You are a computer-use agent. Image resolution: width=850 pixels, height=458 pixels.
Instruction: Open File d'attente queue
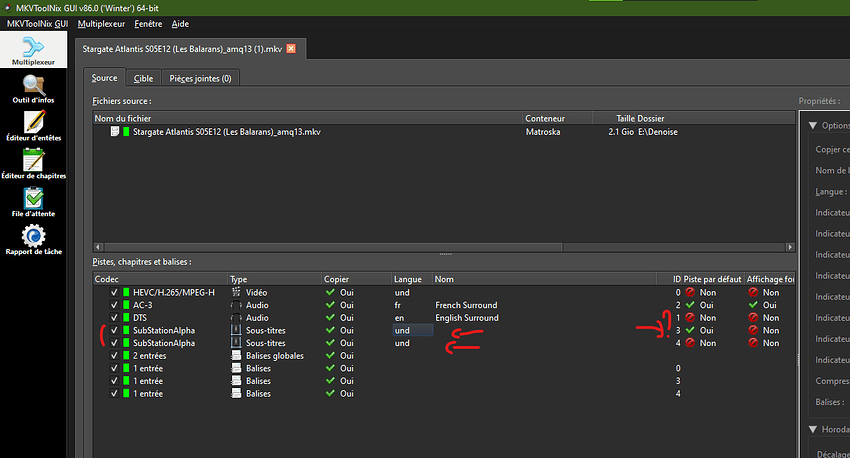point(33,202)
